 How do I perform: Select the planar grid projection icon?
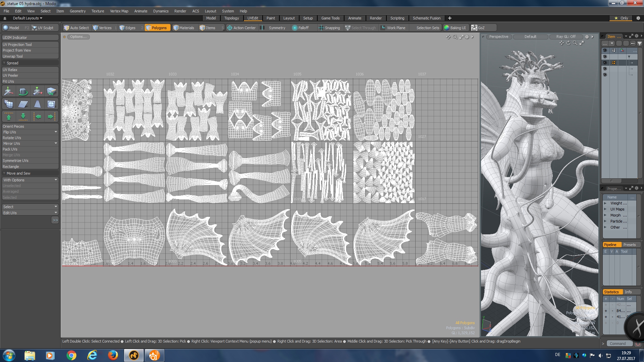pos(23,104)
